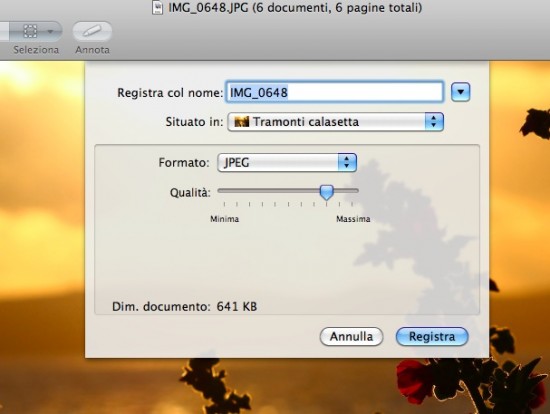Click the Seleziona toolbar label
This screenshot has height=414, width=550.
coord(36,50)
